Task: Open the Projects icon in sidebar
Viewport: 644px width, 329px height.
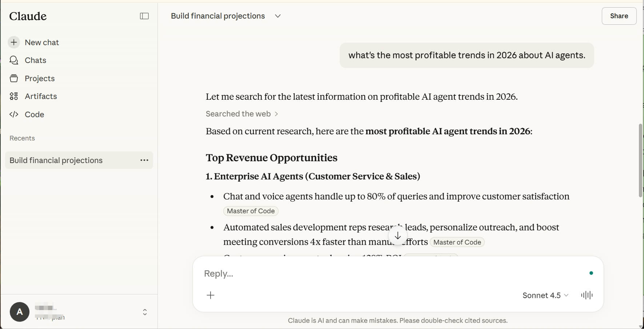Action: (14, 78)
